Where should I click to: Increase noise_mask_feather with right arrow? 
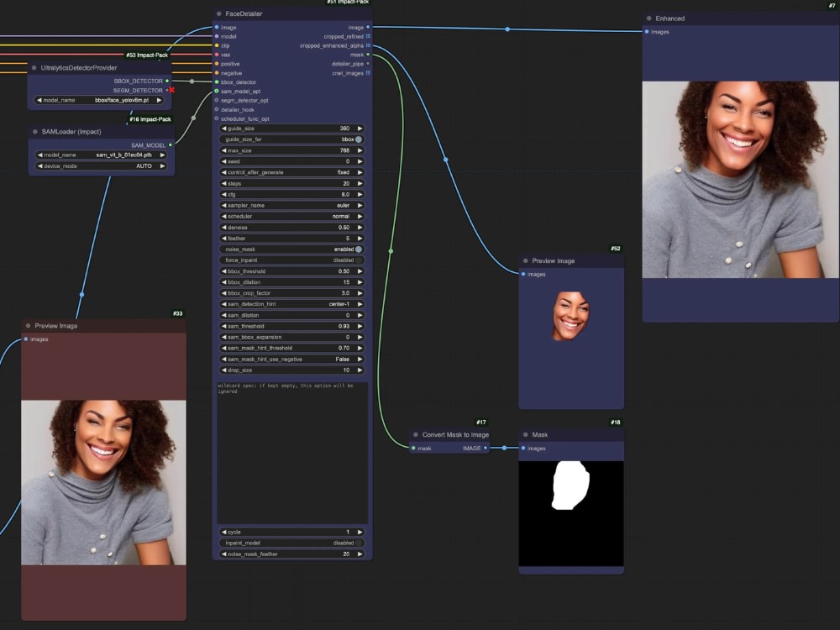pyautogui.click(x=360, y=554)
